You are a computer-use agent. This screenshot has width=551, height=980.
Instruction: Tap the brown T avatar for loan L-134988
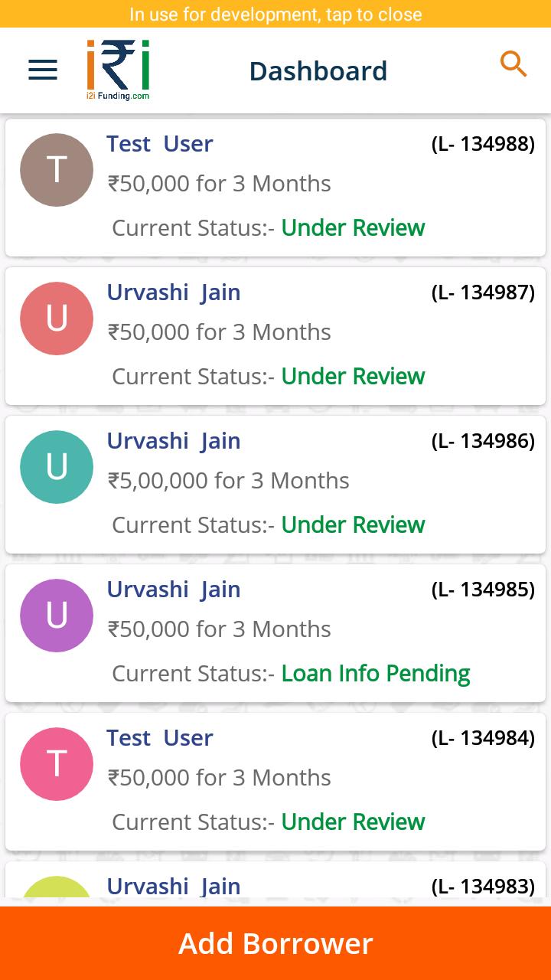[57, 170]
